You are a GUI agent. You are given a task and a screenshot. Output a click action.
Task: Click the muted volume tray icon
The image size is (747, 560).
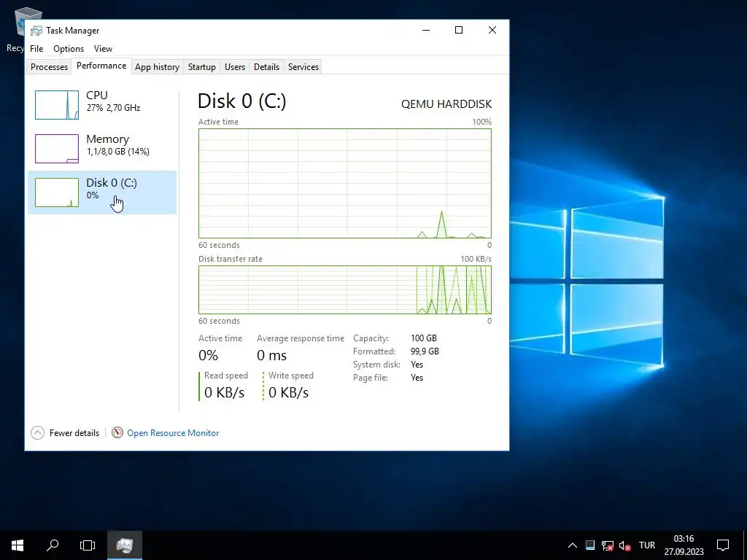pyautogui.click(x=624, y=545)
